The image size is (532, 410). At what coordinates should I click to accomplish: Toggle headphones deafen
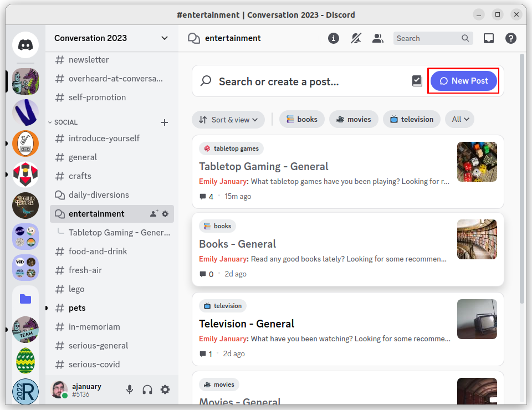147,389
